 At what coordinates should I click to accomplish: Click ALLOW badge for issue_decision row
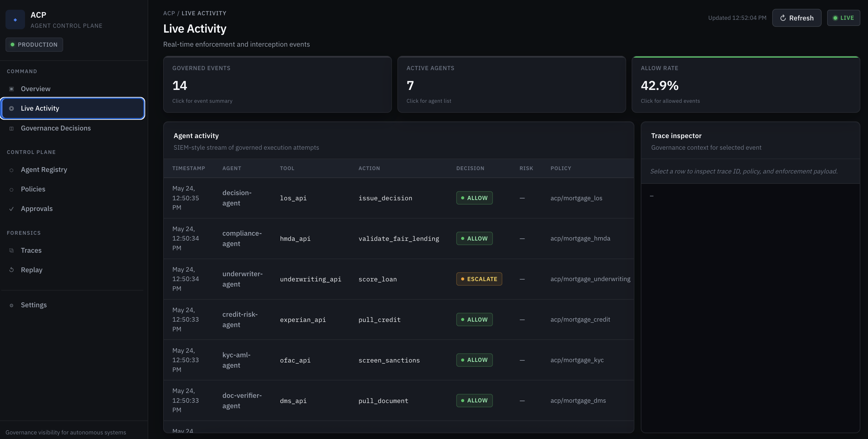pyautogui.click(x=474, y=198)
